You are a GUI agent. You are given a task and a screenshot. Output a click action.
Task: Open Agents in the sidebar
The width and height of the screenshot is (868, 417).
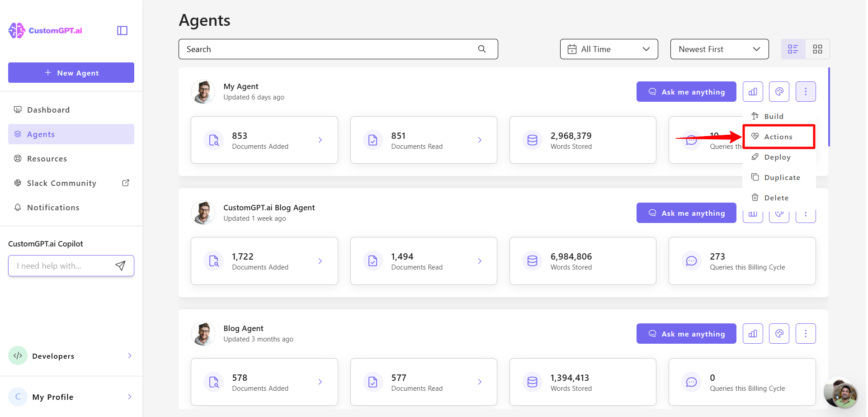[71, 134]
